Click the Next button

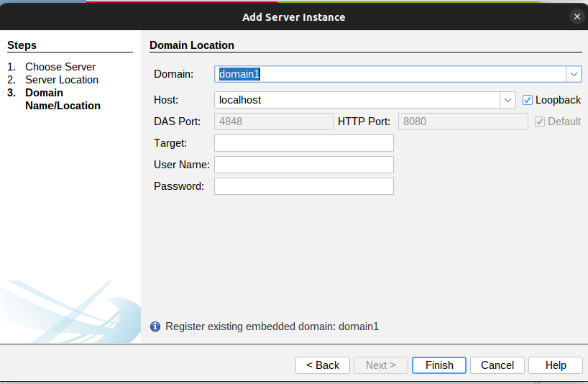(x=381, y=365)
